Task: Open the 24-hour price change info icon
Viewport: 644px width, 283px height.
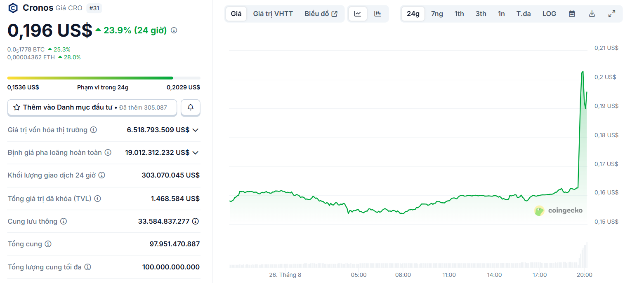Action: 174,30
